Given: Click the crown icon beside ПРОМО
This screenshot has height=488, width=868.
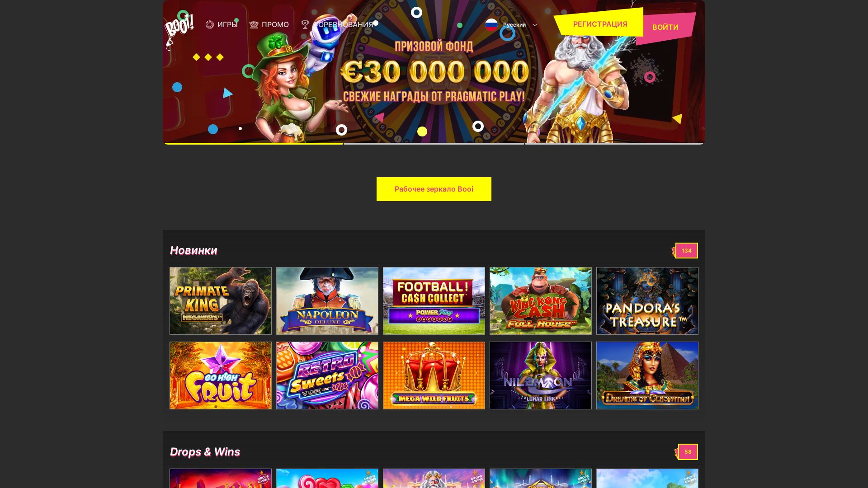Looking at the screenshot, I should click(x=254, y=24).
